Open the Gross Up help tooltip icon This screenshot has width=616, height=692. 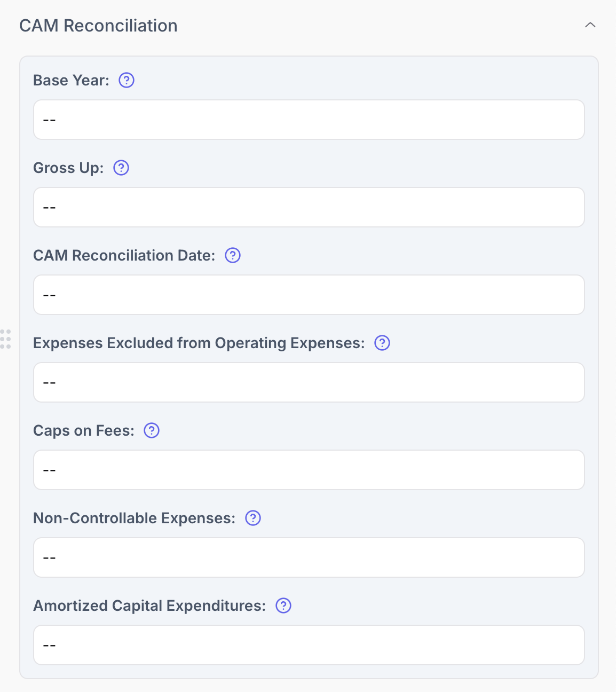tap(122, 168)
